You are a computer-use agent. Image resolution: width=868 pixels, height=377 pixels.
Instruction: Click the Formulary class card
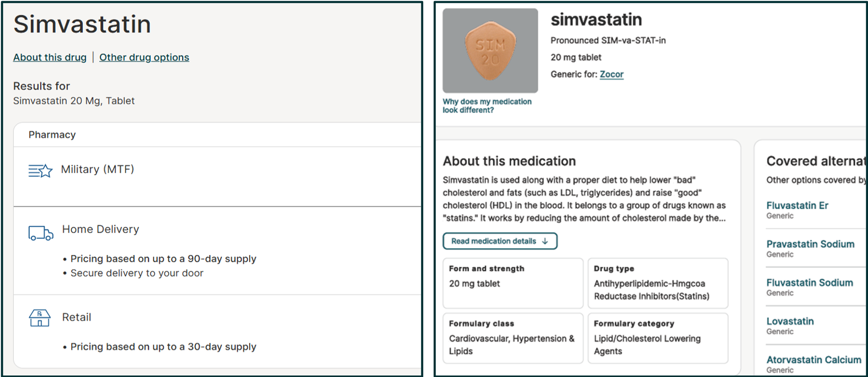[x=513, y=338]
